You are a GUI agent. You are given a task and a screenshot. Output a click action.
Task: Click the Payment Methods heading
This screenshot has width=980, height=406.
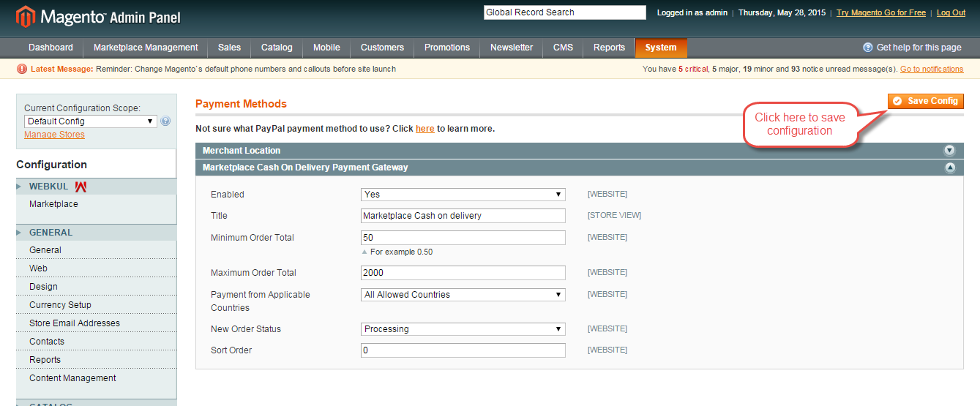(x=241, y=104)
